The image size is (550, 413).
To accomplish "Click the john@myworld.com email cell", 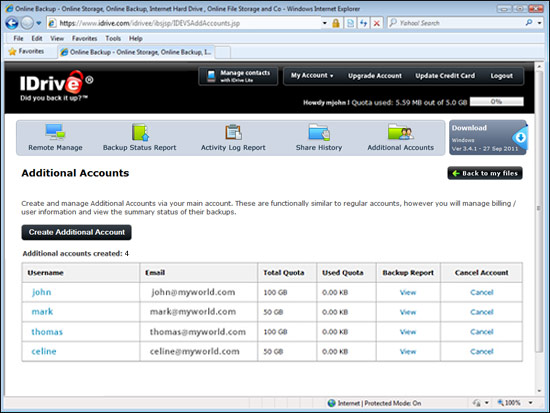I will pyautogui.click(x=199, y=292).
